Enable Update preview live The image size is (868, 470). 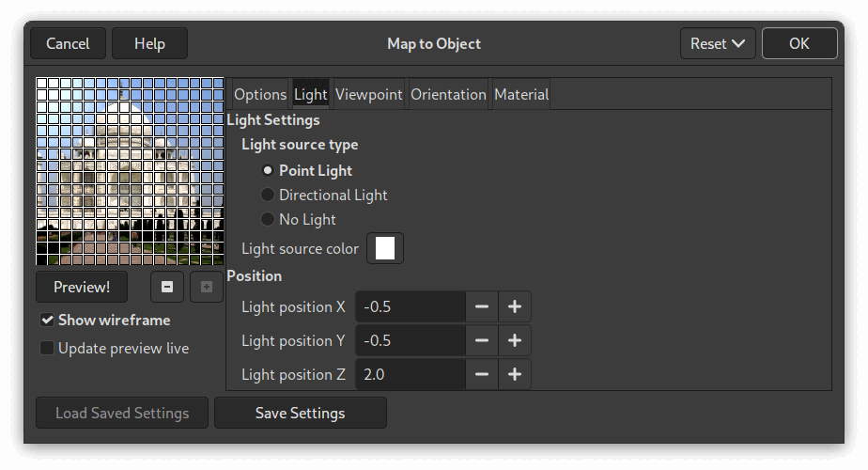pos(47,348)
